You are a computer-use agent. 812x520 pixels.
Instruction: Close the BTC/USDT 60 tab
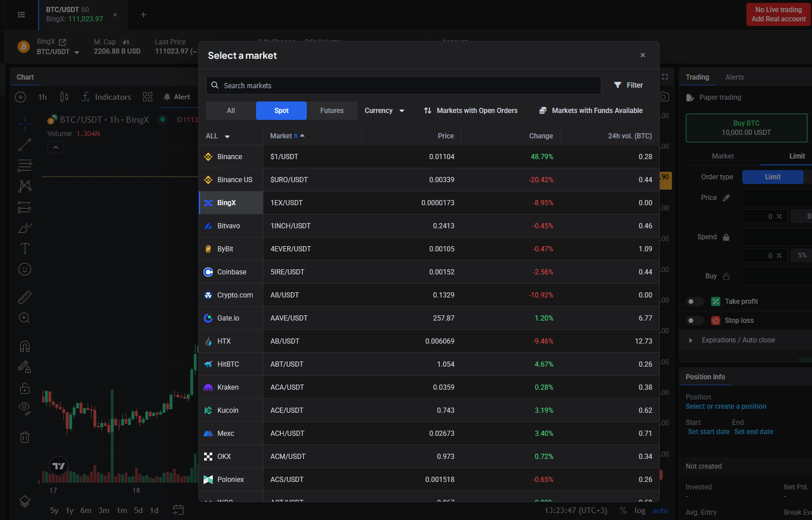(x=115, y=15)
